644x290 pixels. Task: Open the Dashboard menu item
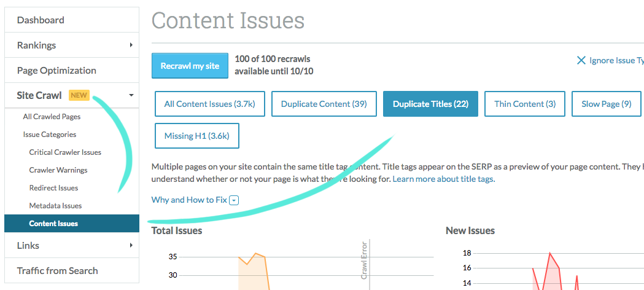41,20
